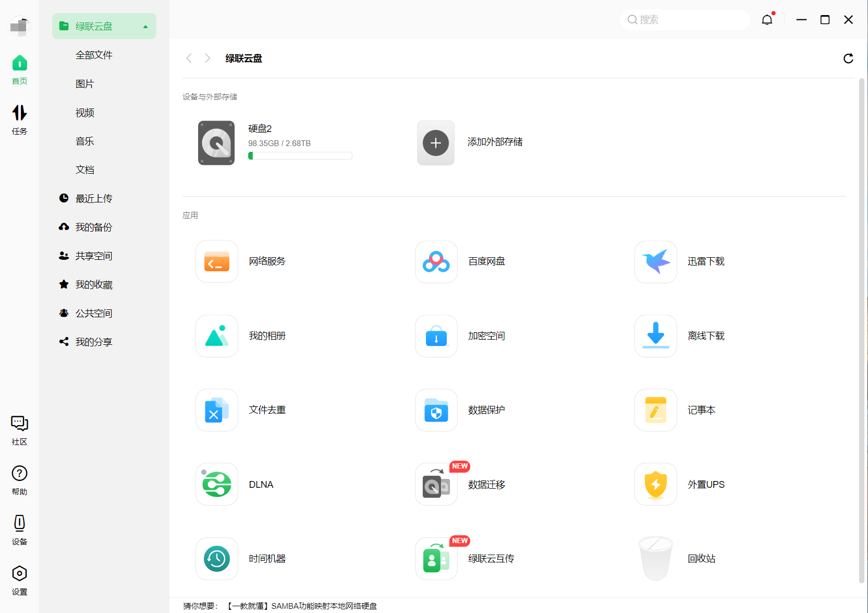This screenshot has width=868, height=613.
Task: Launch the 迅雷下载 app icon
Action: click(x=656, y=262)
